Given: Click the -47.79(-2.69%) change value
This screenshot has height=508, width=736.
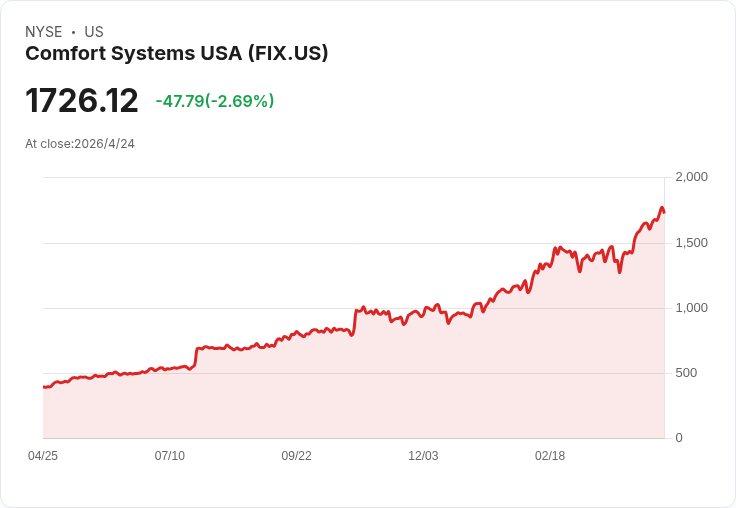Looking at the screenshot, I should (x=215, y=101).
